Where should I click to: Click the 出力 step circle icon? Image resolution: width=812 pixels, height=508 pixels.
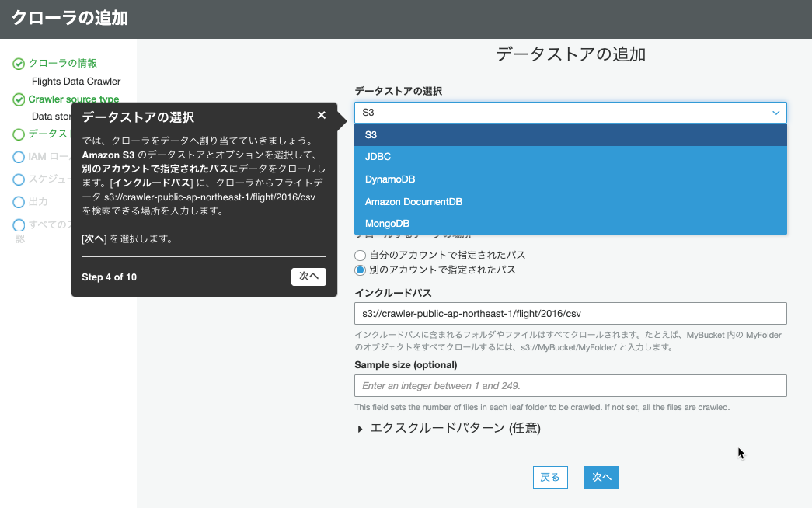tap(19, 202)
